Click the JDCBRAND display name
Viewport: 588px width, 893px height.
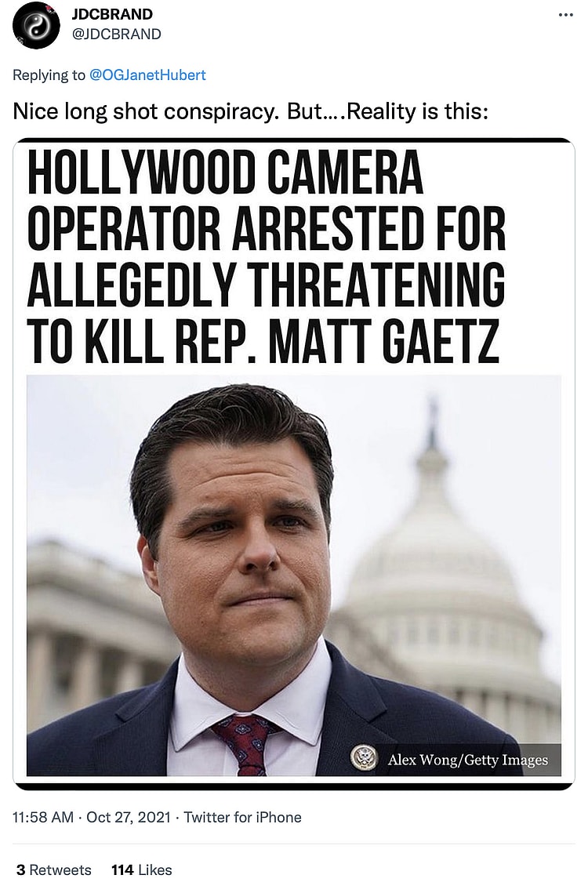pyautogui.click(x=111, y=15)
